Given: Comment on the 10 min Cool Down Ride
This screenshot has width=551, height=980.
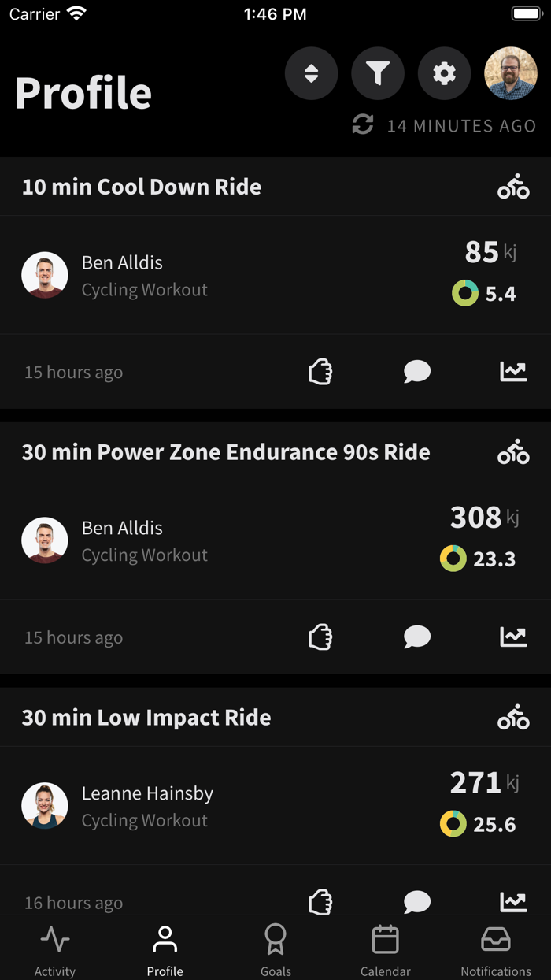Looking at the screenshot, I should click(417, 372).
